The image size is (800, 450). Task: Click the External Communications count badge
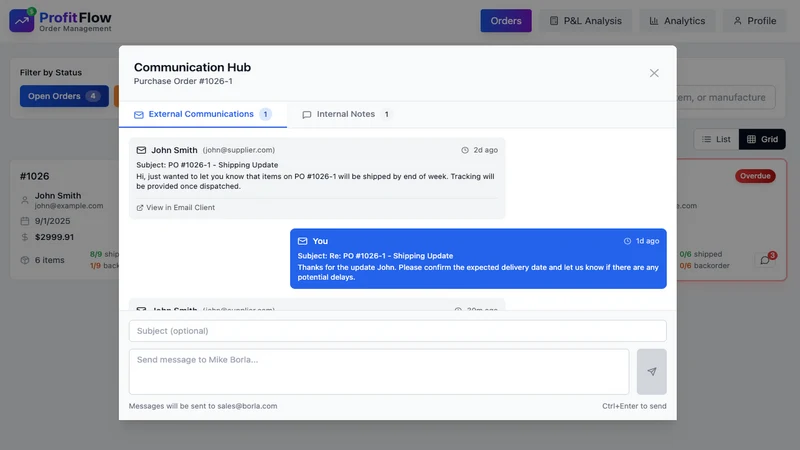point(265,114)
